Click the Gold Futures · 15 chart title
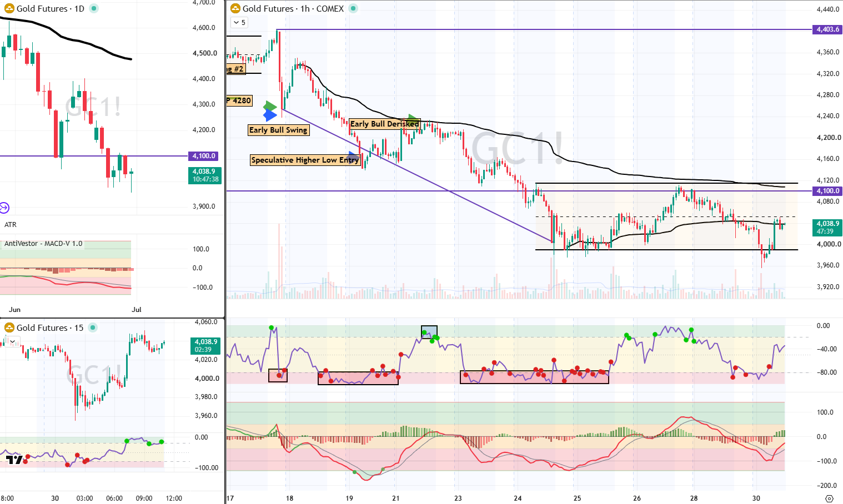This screenshot has width=843, height=504. pos(50,327)
